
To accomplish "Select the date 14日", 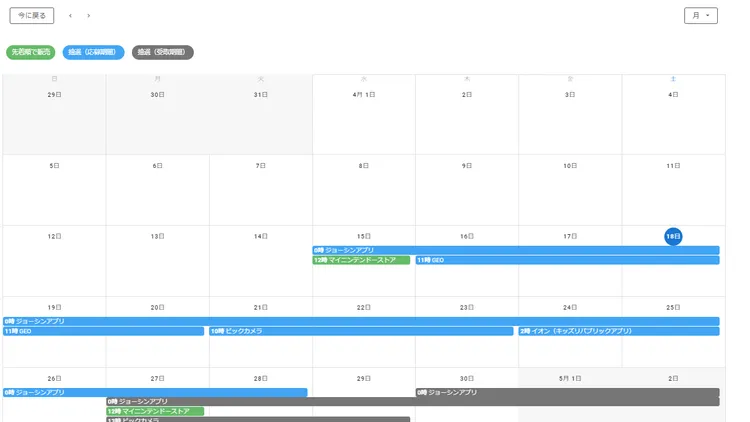I will (261, 236).
